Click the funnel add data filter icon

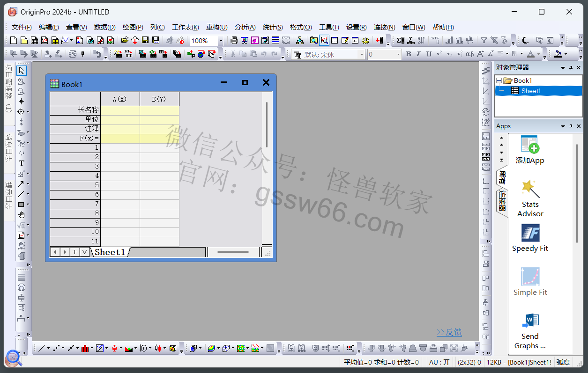tap(484, 41)
